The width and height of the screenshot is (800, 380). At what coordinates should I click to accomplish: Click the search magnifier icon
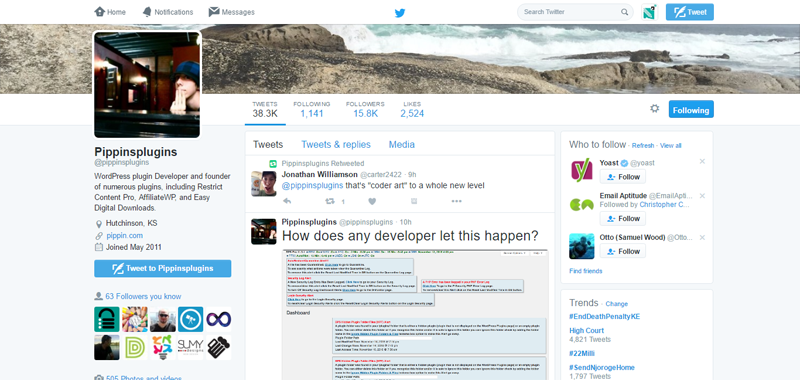tap(624, 12)
